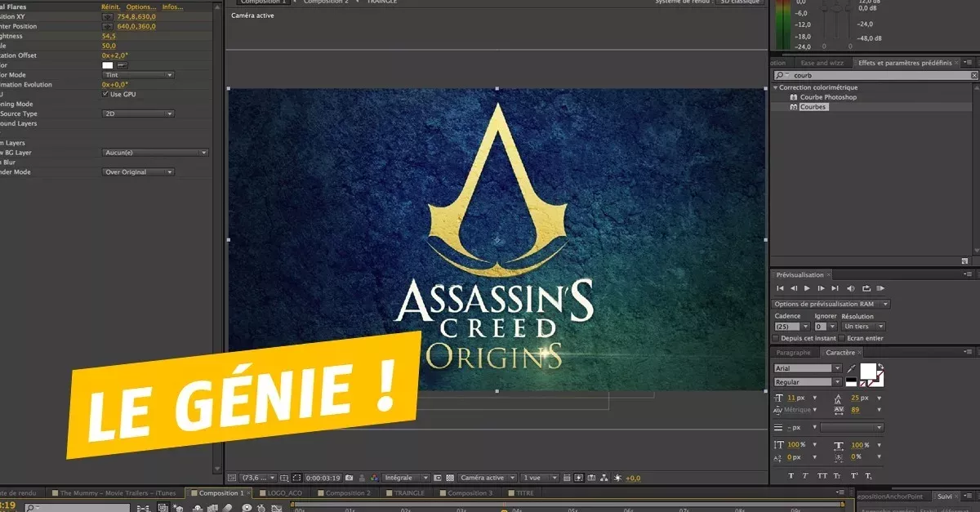Screen dimensions: 980x512
Task: Click current time 0:00:03:19 in viewer footer
Action: [x=323, y=478]
